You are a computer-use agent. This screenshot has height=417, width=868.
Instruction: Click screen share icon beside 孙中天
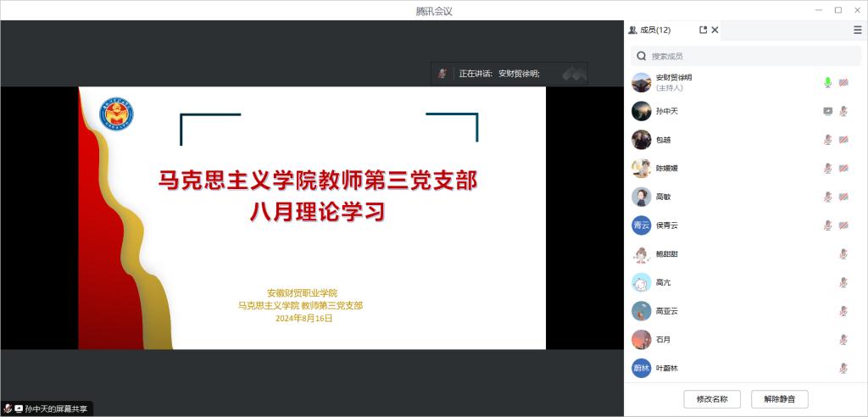click(827, 111)
